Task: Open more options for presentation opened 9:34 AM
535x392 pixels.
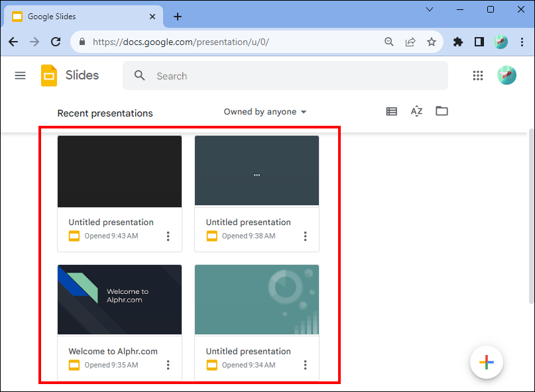Action: (306, 365)
